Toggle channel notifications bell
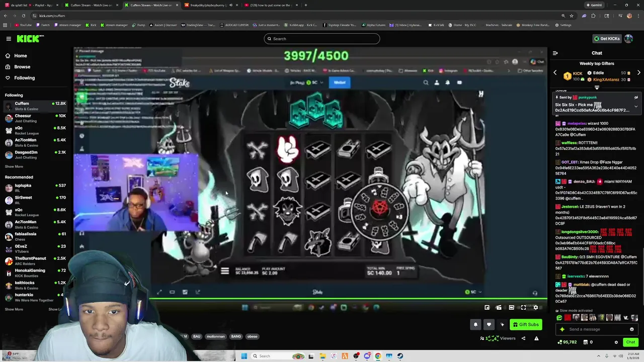This screenshot has width=644, height=362. 475,325
